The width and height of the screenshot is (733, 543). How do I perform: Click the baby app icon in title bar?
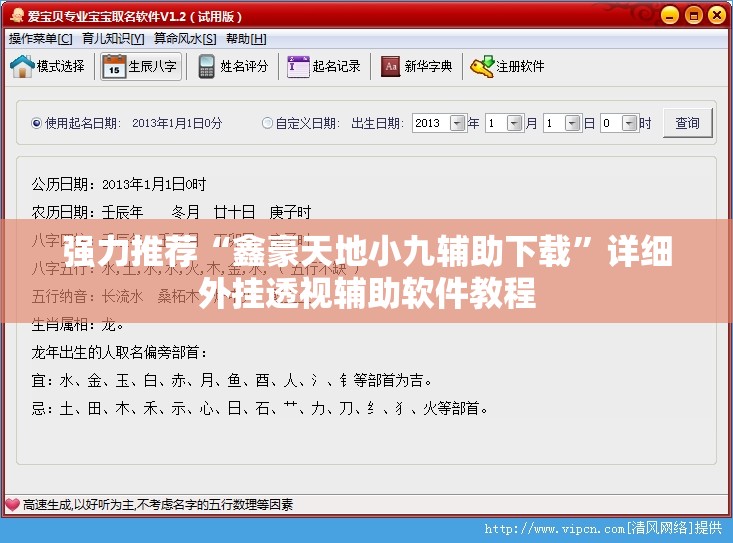[17, 16]
